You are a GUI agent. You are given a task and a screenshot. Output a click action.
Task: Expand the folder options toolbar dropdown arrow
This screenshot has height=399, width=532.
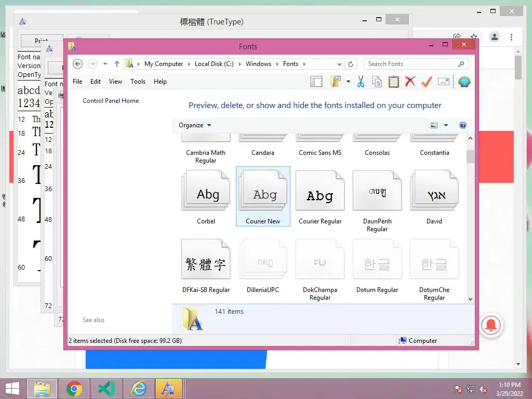point(348,82)
